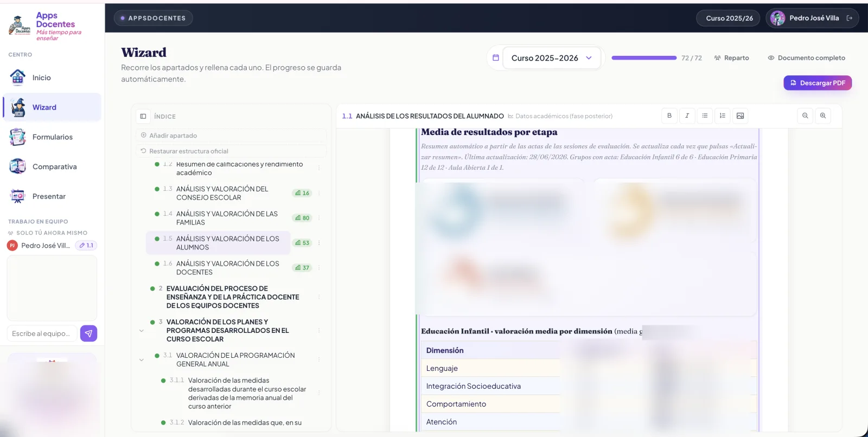Click the 1.1 Análisis de los resultados heading
This screenshot has width=868, height=437.
(x=423, y=116)
